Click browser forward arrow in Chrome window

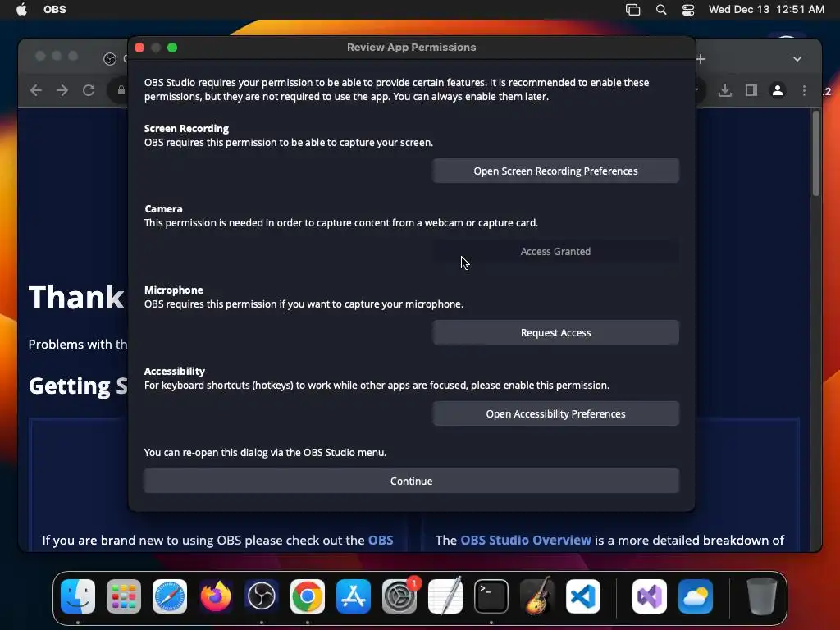click(62, 90)
